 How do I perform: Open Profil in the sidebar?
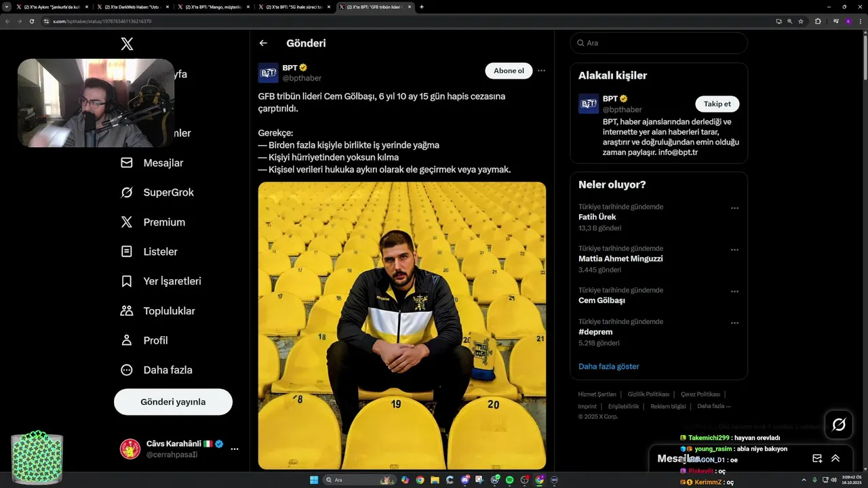tap(144, 340)
